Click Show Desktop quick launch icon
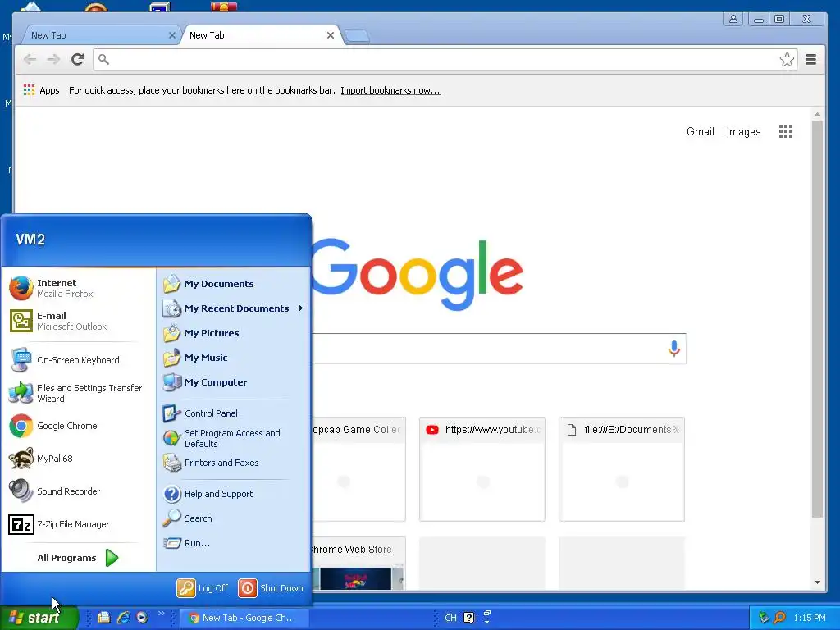 click(x=104, y=618)
